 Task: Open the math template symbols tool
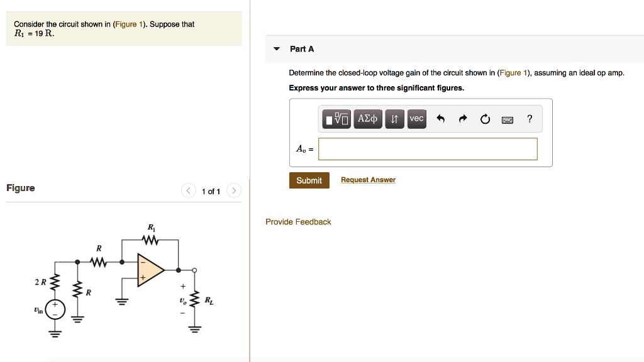[336, 118]
